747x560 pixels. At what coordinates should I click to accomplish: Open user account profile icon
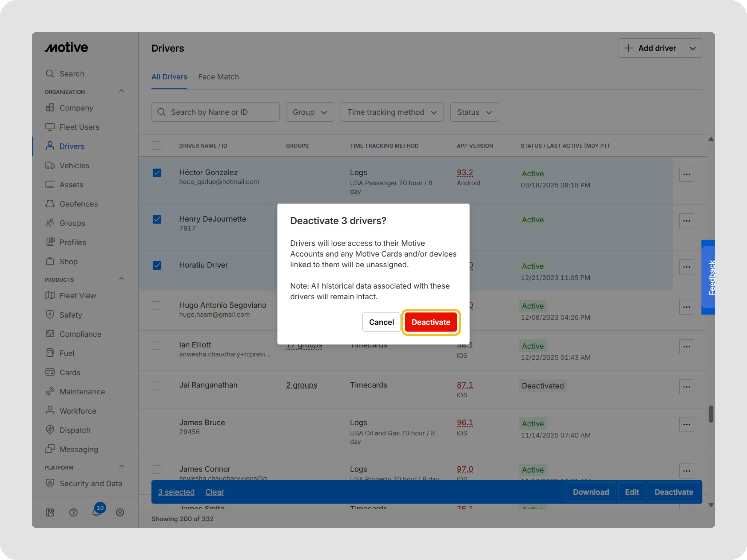(120, 512)
